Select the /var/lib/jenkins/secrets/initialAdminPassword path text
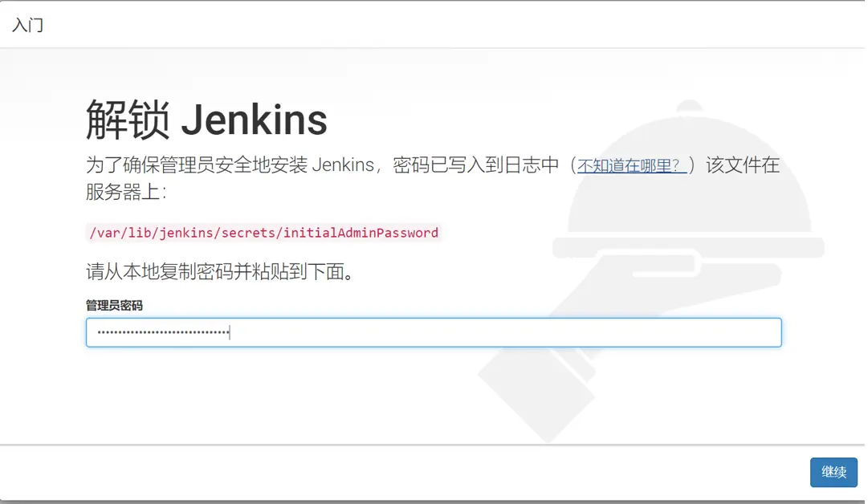Screen dimensions: 868x504 point(264,233)
